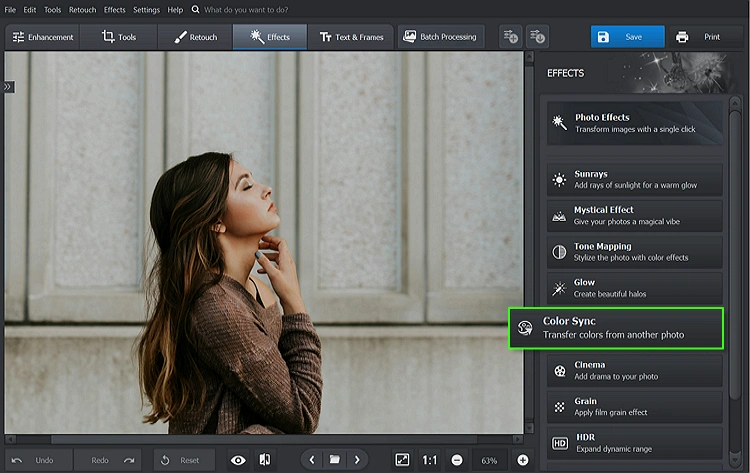Switch to the Tools tab with crop icon
Image resolution: width=750 pixels, height=473 pixels.
click(x=119, y=37)
